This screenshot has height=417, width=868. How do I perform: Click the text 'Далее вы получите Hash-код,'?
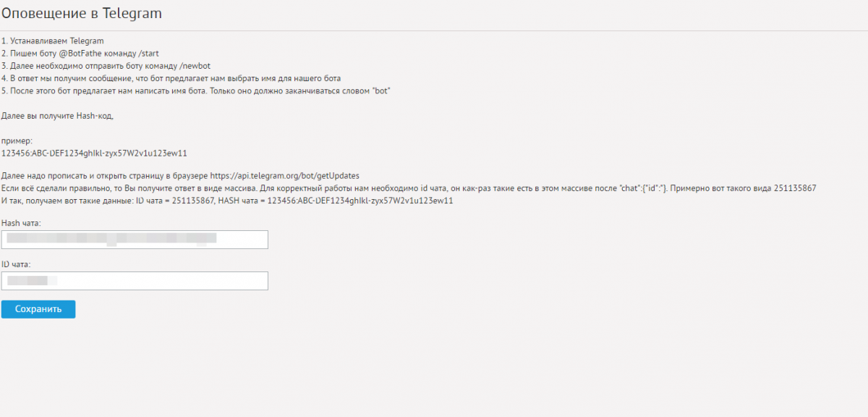[x=58, y=116]
